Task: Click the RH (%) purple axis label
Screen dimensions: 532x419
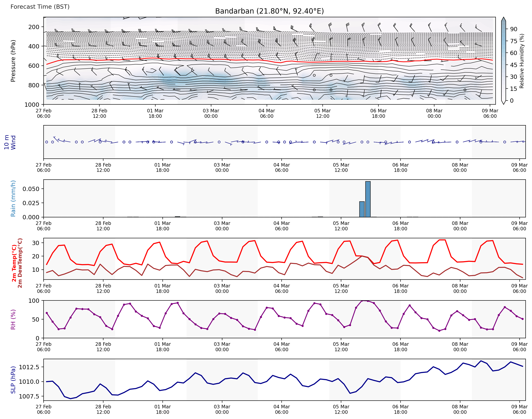Action: 13,319
